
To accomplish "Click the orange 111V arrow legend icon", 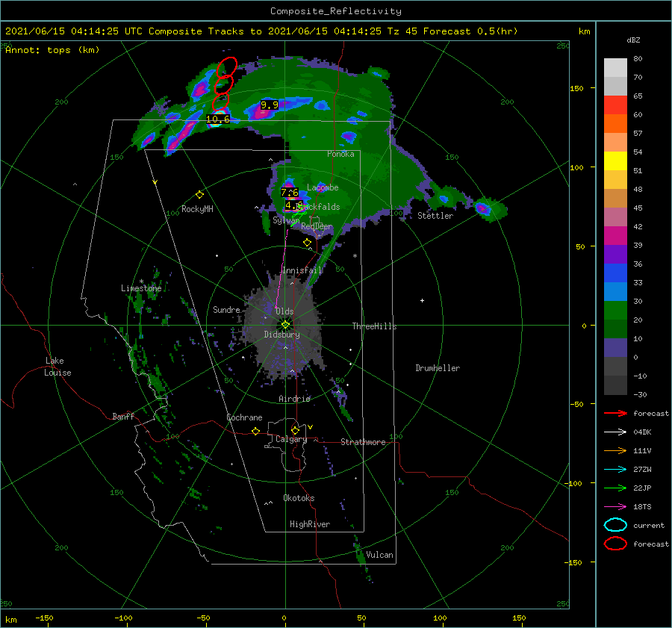I will (x=615, y=450).
